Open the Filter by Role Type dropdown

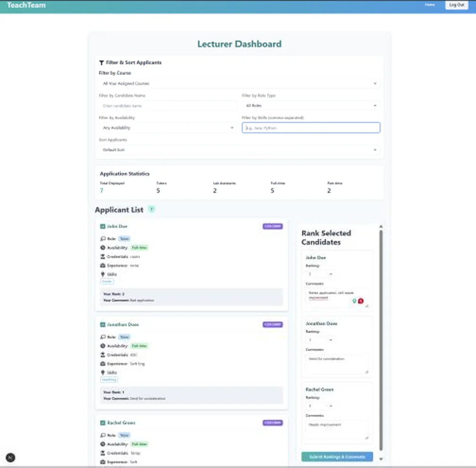[311, 105]
